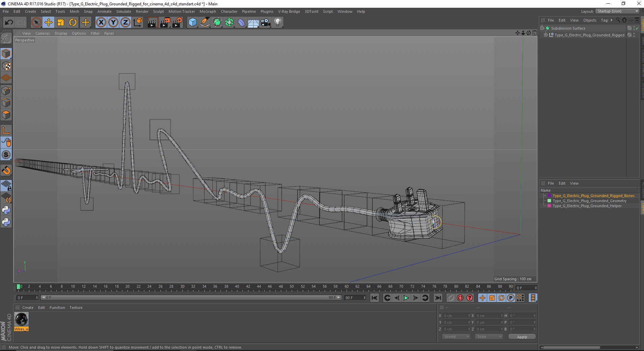The height and width of the screenshot is (351, 644).
Task: Toggle viewport maximize icon
Action: point(534,33)
